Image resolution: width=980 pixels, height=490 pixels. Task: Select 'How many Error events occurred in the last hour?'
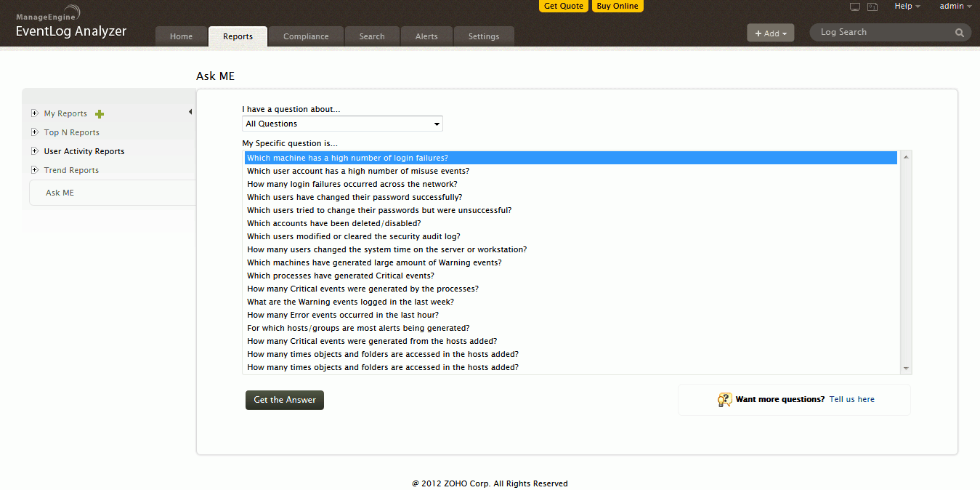click(571, 315)
